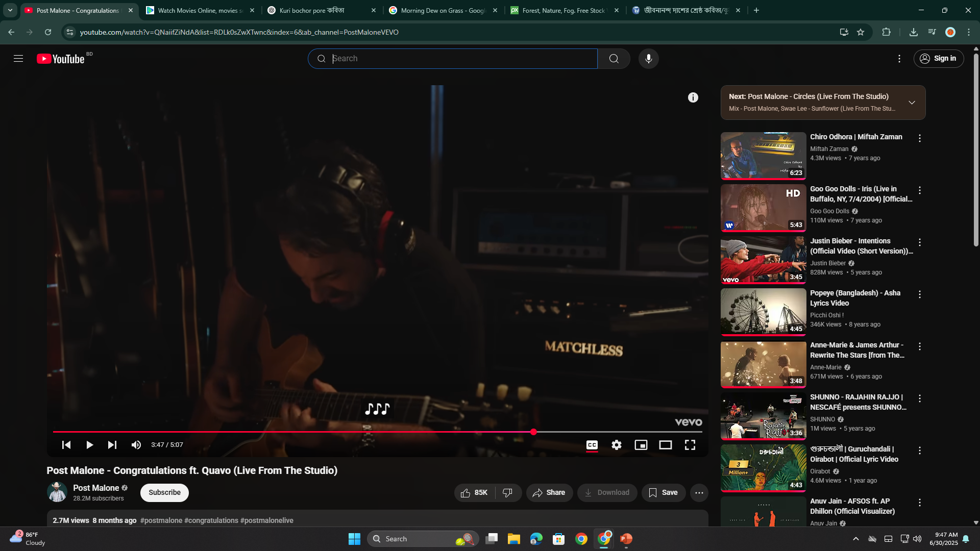The width and height of the screenshot is (980, 551).
Task: Open more actions below video
Action: 699,493
